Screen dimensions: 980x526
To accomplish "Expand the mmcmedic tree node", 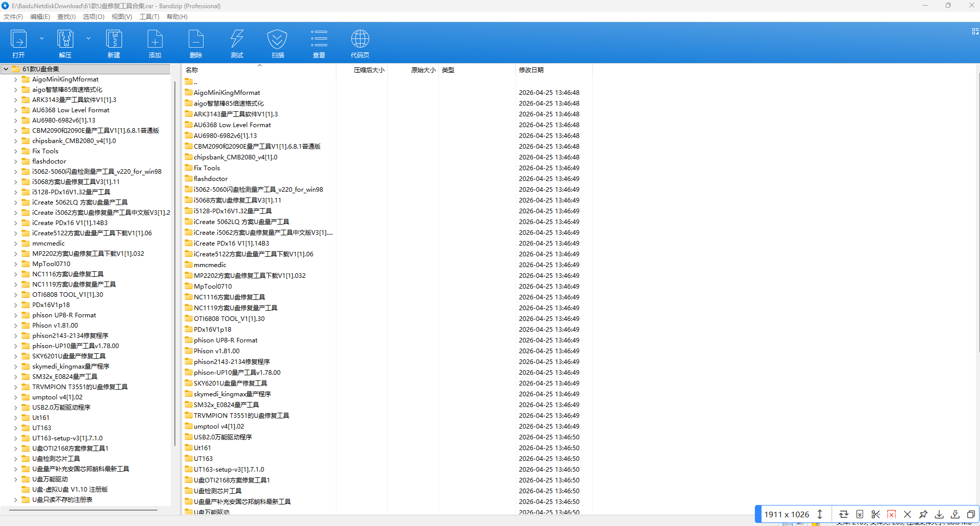I will pyautogui.click(x=15, y=244).
